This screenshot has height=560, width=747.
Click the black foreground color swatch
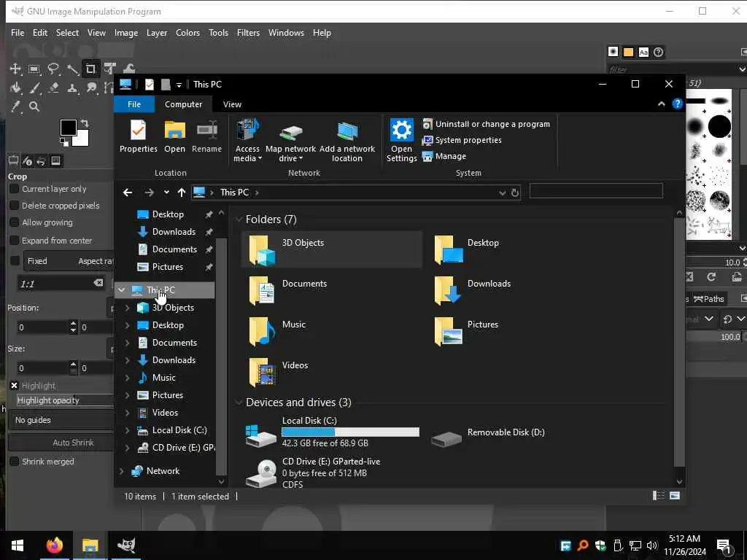pyautogui.click(x=68, y=127)
